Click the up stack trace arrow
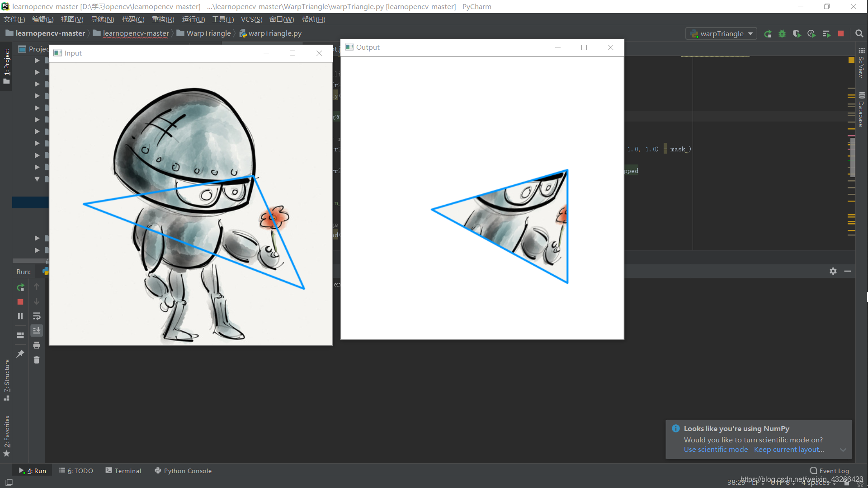 [37, 286]
